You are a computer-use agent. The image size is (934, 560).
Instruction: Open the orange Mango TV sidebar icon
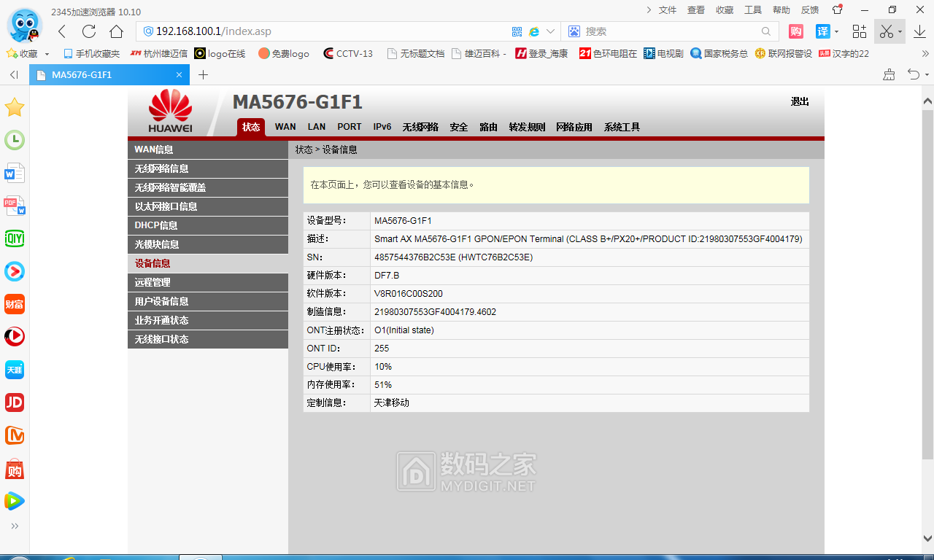(15, 435)
